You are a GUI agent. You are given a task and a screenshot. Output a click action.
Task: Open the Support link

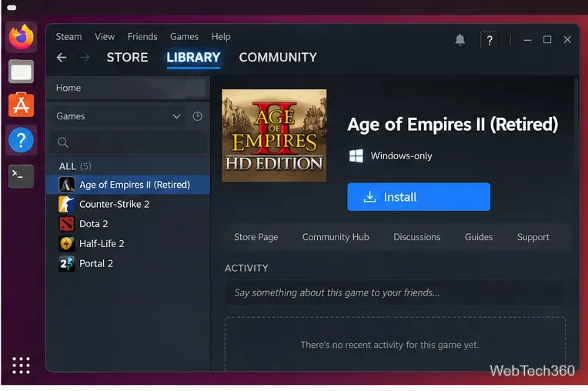(533, 237)
